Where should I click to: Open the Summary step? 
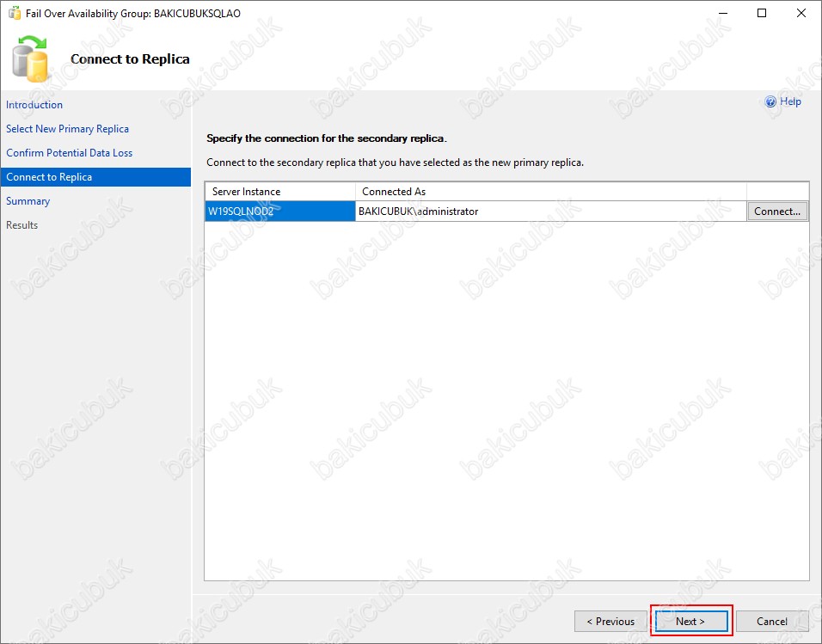click(28, 201)
